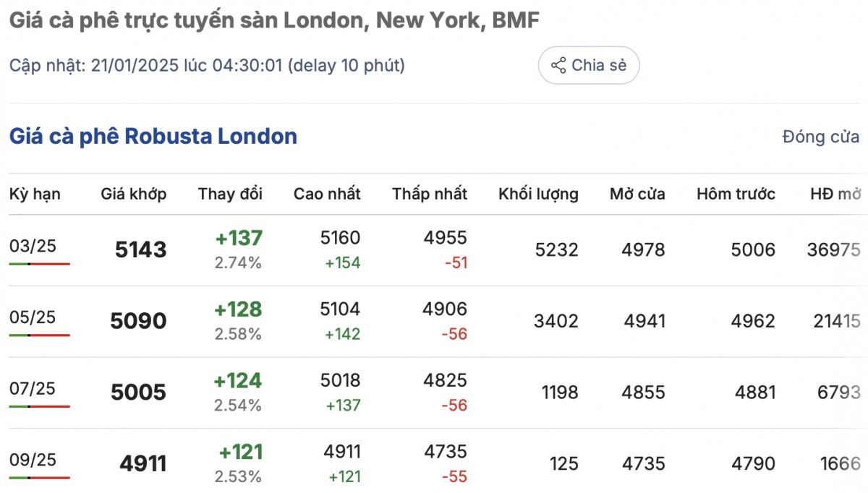Image resolution: width=868 pixels, height=493 pixels.
Task: Click the Hôm trước column header
Action: pos(736,194)
